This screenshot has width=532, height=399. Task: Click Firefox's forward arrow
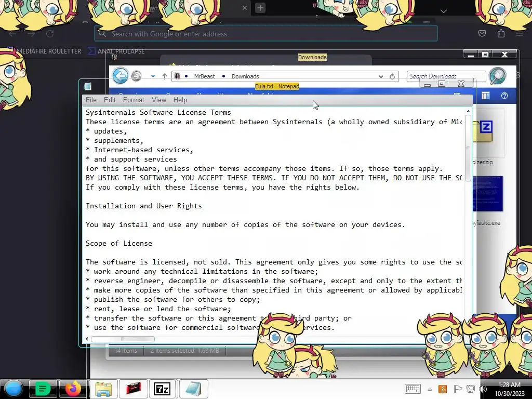pos(31,34)
